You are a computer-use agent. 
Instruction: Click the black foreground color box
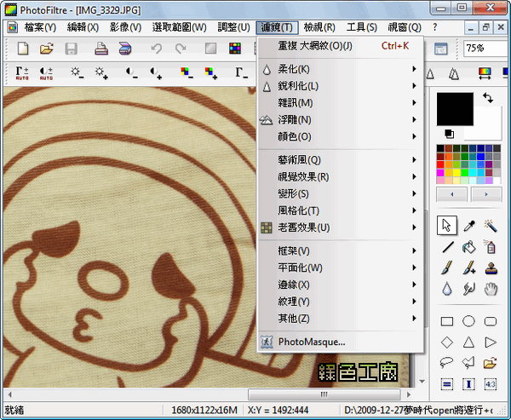(x=455, y=109)
